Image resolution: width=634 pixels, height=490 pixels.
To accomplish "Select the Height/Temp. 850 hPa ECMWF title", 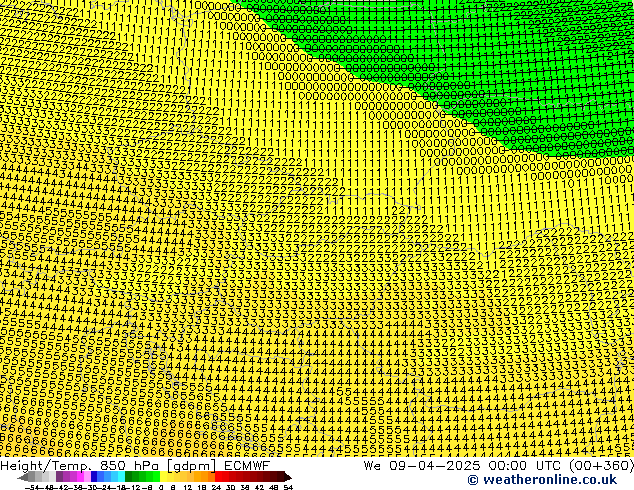I will click(x=135, y=466).
